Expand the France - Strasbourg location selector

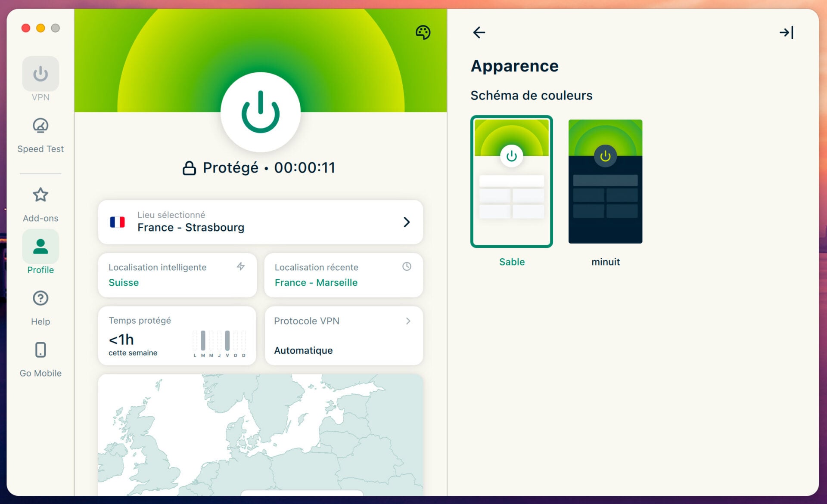coord(260,222)
